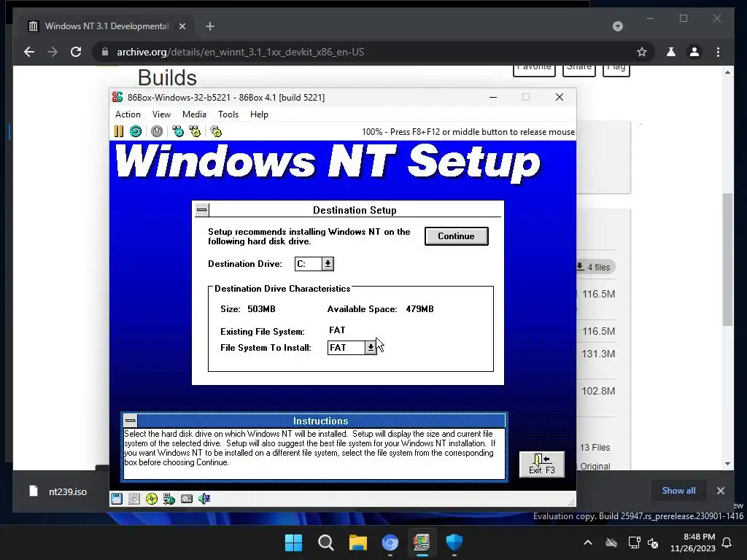Open File Explorer from taskbar
This screenshot has height=560, width=747.
click(357, 542)
